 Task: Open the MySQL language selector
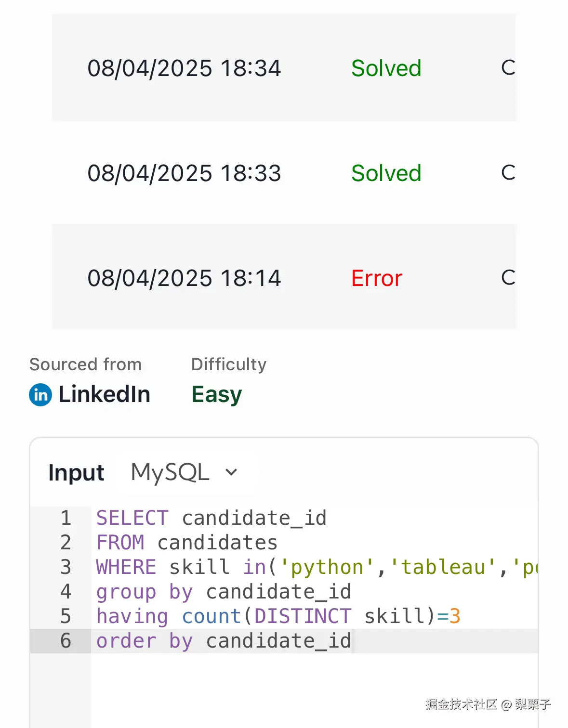171,472
